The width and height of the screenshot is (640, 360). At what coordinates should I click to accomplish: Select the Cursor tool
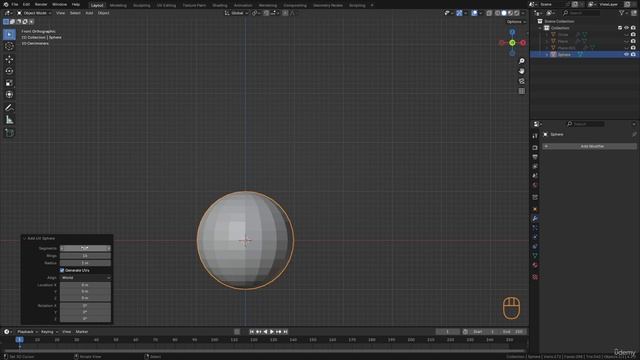pos(9,46)
